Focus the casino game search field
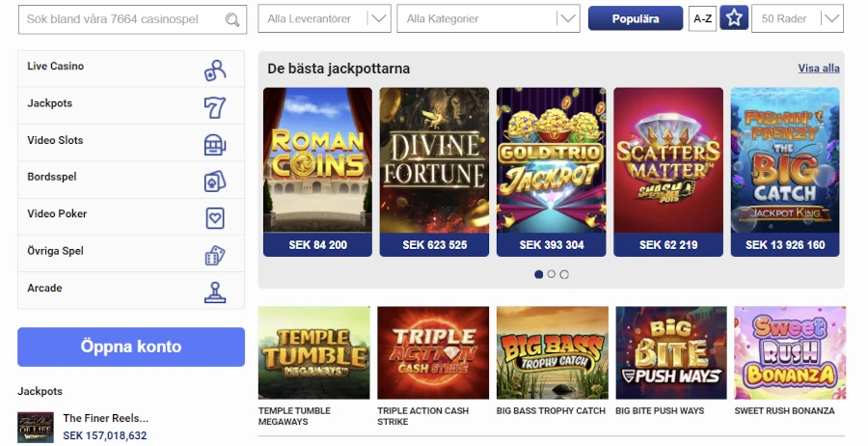868x446 pixels. [x=132, y=19]
